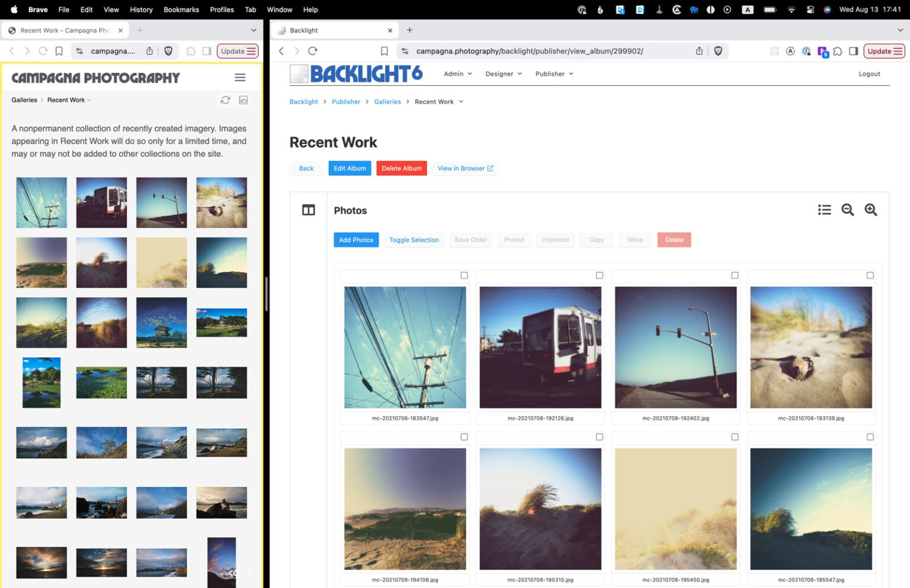Click the list view icon in Photos panel
Image resolution: width=910 pixels, height=588 pixels.
(824, 210)
